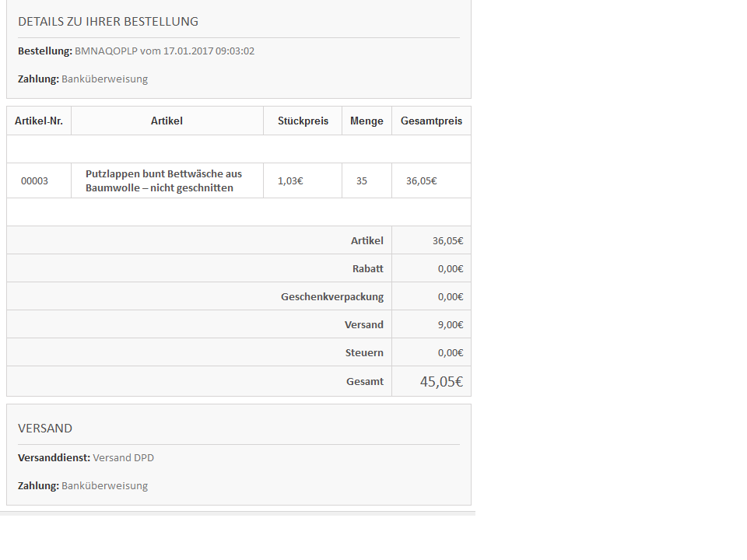Click the Versand cost 9,00€
Viewport: 747px width, 560px height.
pos(450,324)
